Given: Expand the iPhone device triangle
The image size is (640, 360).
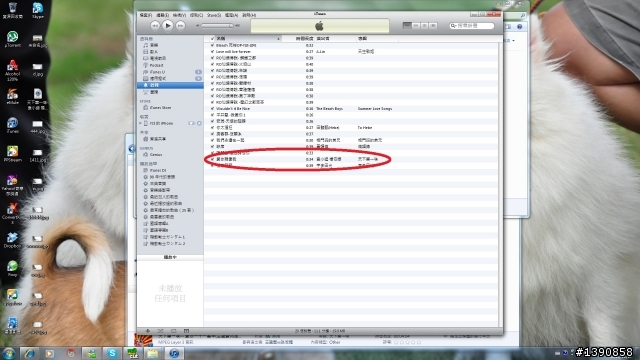Looking at the screenshot, I should click(140, 123).
